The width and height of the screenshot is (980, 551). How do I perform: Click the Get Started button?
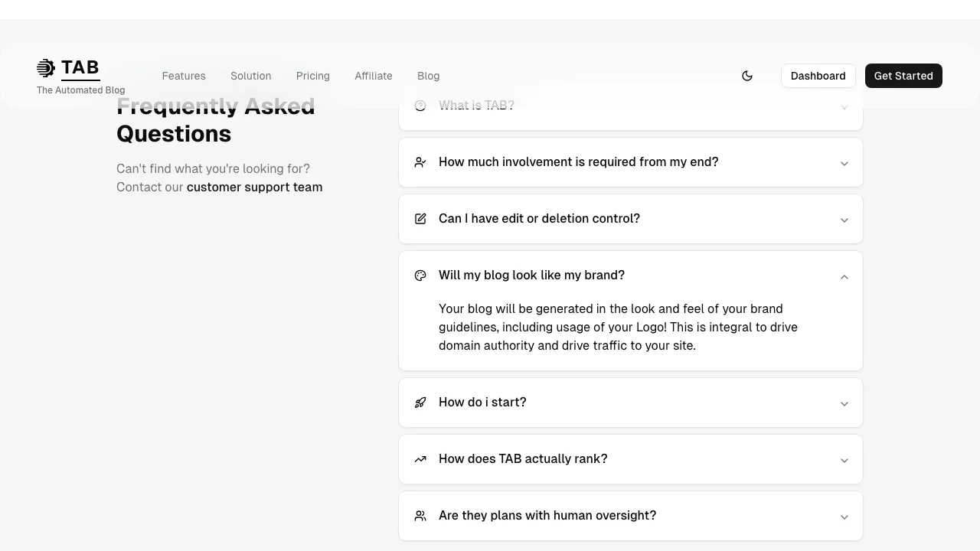click(903, 76)
